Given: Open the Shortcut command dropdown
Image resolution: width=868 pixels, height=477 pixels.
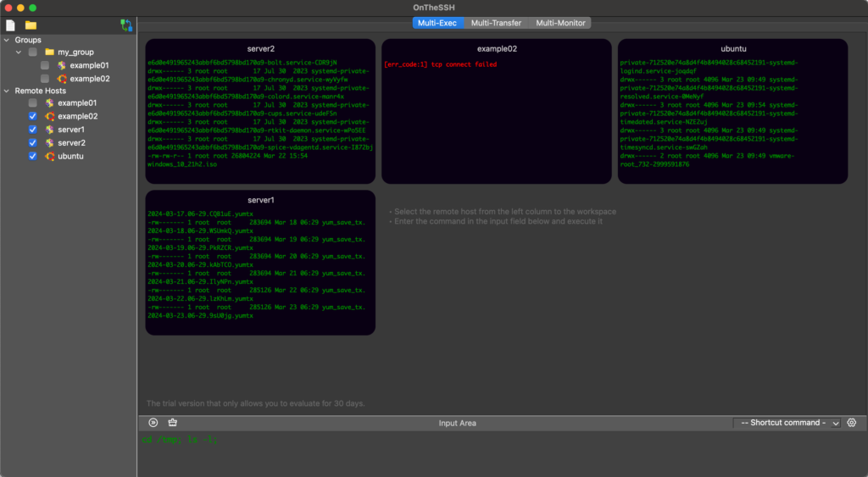Looking at the screenshot, I should (x=787, y=423).
